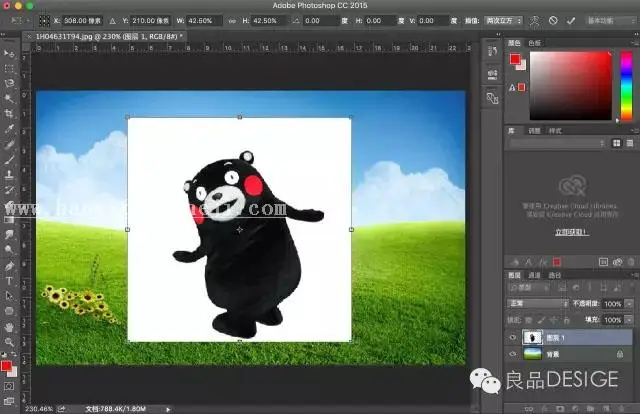Toggle lock transparent pixels
The width and height of the screenshot is (640, 414).
(529, 320)
